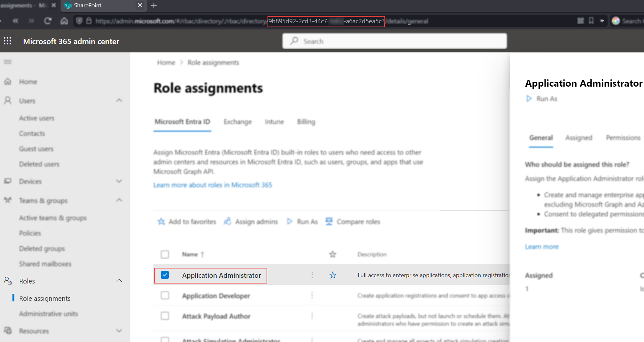Click the admin center Search box
The height and width of the screenshot is (342, 644).
(x=394, y=41)
